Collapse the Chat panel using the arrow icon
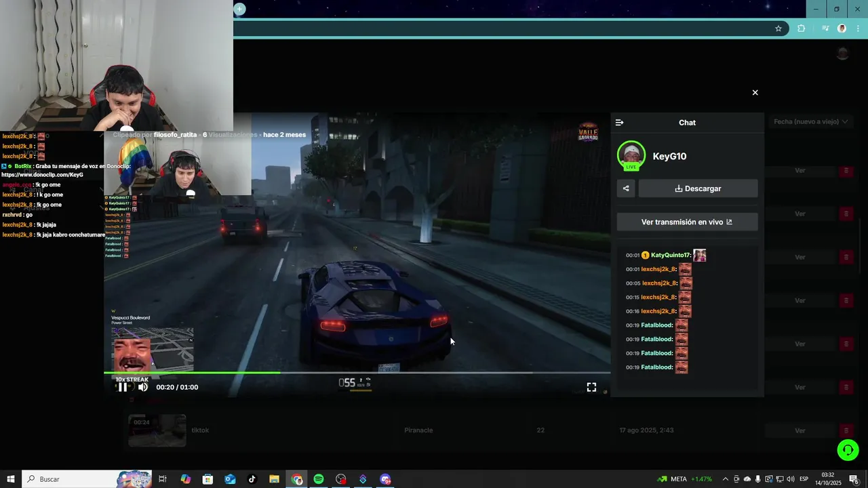This screenshot has height=488, width=868. [619, 123]
